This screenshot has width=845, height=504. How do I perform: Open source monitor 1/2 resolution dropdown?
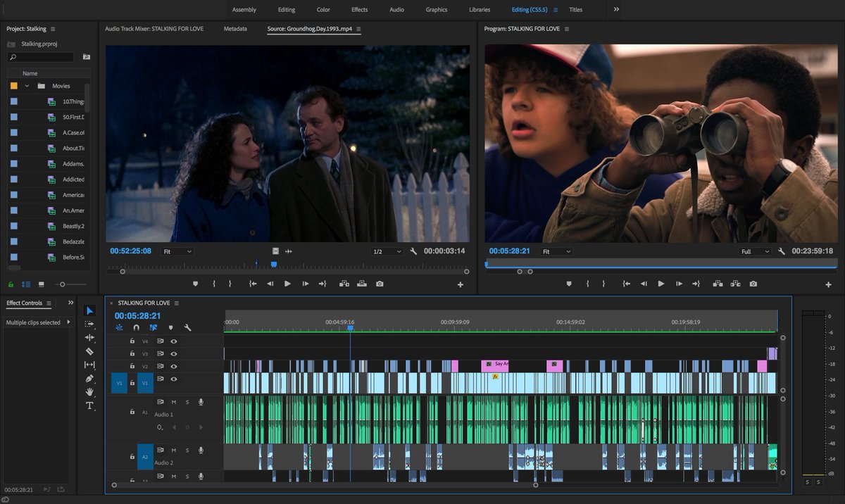[x=387, y=251]
